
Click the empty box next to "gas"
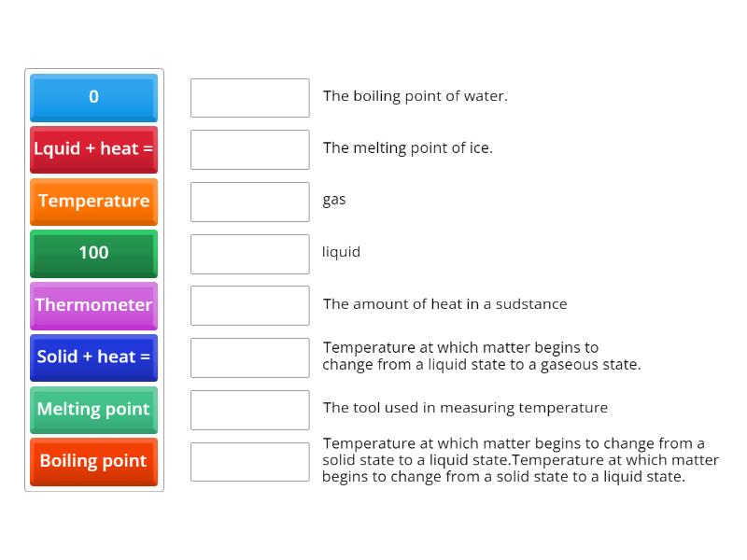tap(249, 202)
